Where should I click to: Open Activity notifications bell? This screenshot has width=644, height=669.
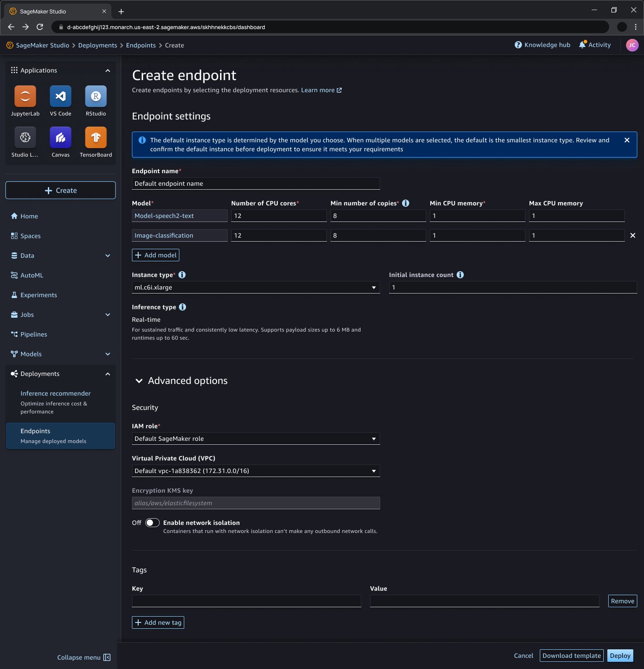tap(582, 45)
